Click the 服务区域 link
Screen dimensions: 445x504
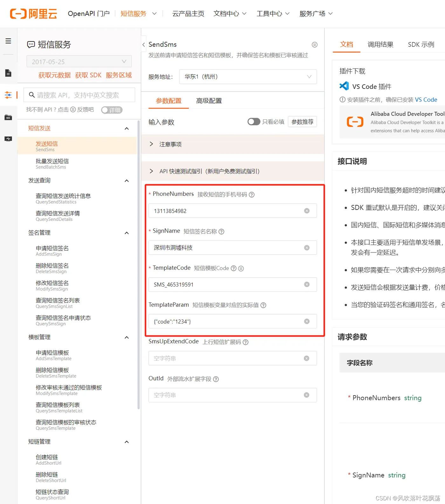coord(119,75)
